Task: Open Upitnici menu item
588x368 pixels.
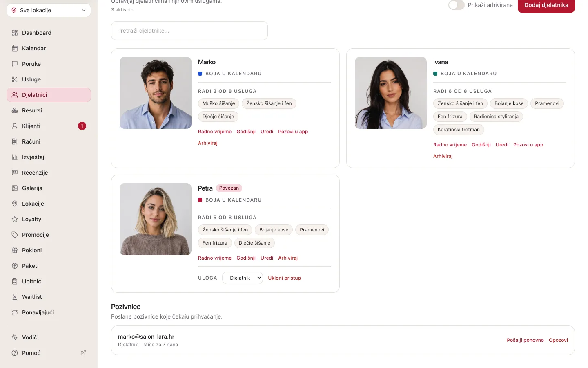Action: [x=49, y=281]
